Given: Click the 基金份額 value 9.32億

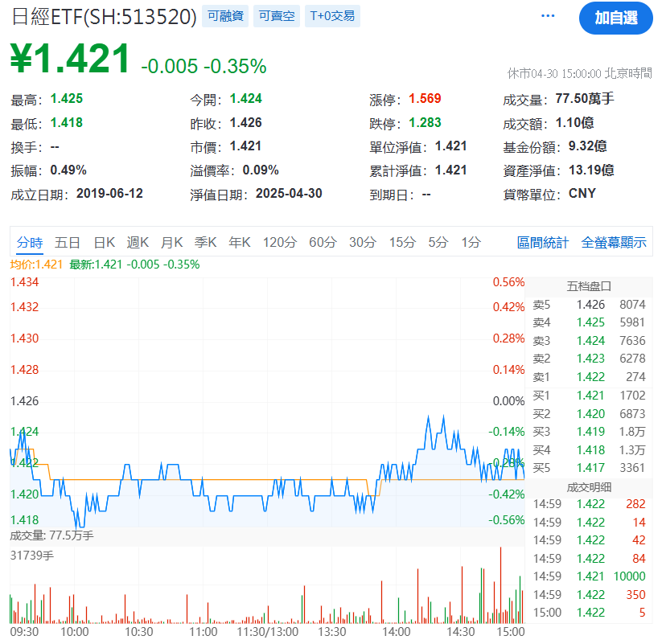Looking at the screenshot, I should point(587,146).
